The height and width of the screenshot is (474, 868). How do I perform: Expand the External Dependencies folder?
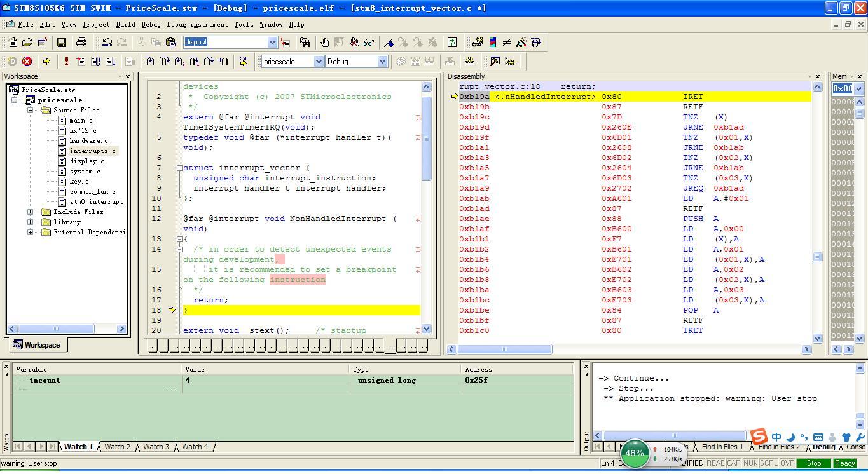click(x=30, y=232)
